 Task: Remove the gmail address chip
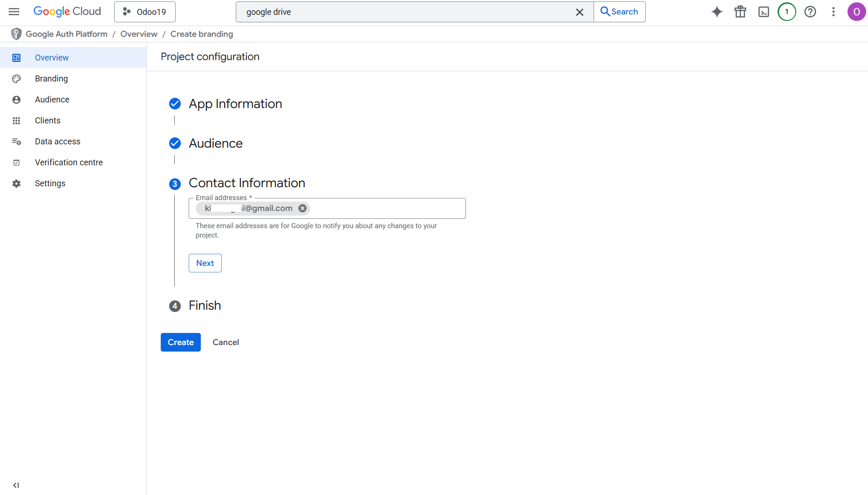pos(302,208)
